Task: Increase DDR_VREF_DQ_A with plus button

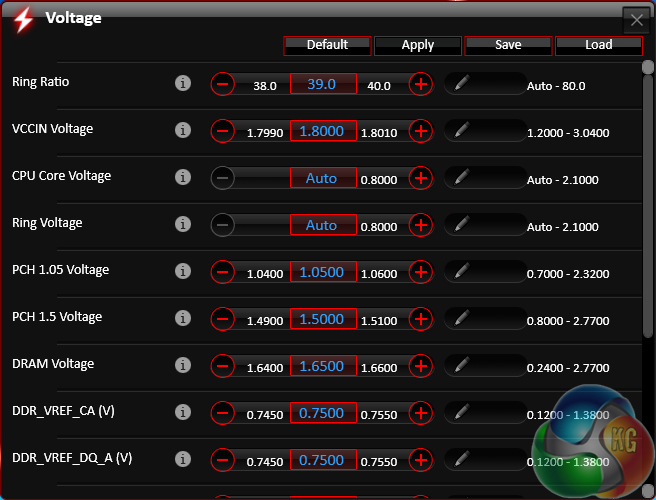Action: pos(421,460)
